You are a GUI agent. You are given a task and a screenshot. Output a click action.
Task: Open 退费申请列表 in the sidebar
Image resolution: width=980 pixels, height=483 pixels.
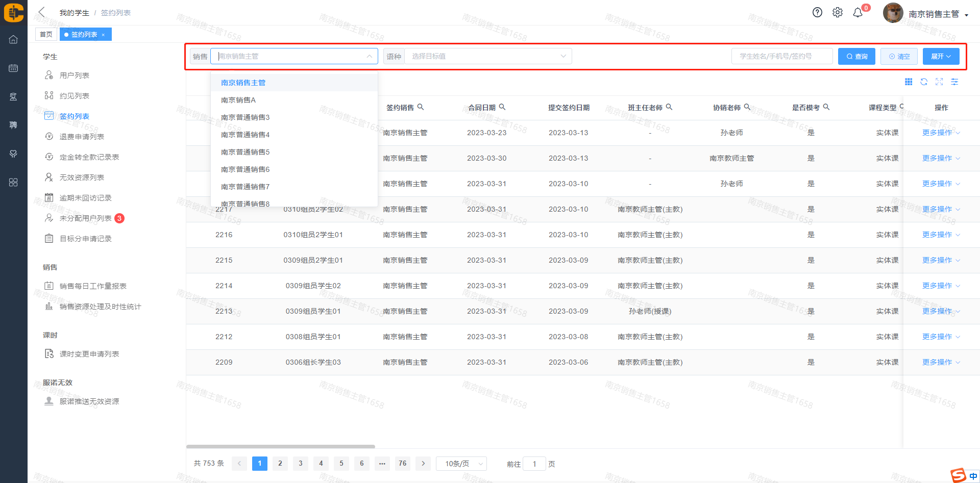[x=82, y=137]
